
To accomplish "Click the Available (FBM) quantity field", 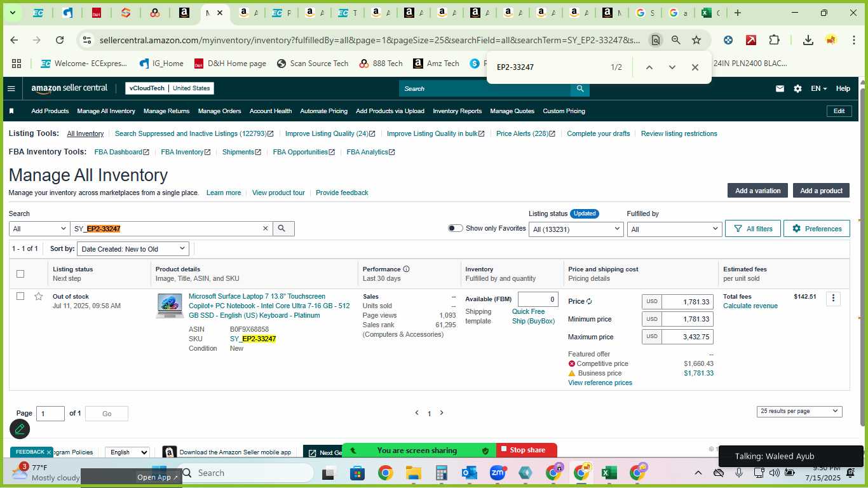I will coord(538,299).
